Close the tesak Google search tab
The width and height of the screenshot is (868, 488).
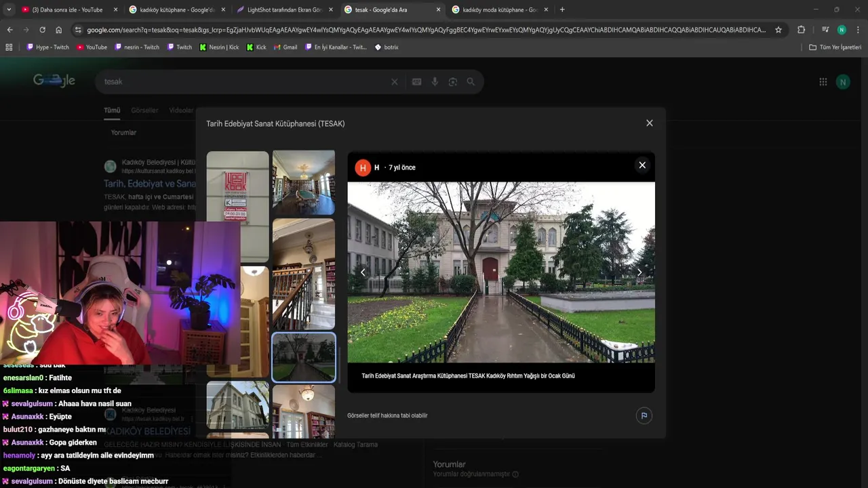click(x=439, y=9)
